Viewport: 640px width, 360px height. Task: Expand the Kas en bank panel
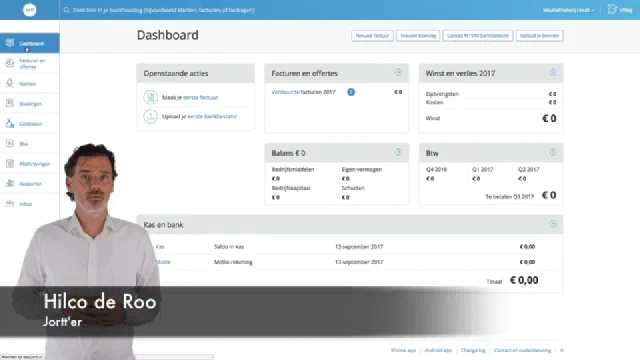tap(553, 224)
